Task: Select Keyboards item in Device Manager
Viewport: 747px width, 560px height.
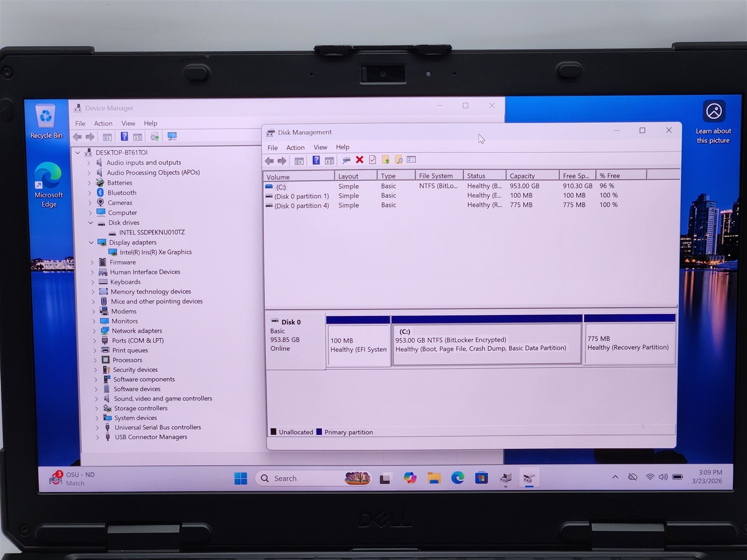Action: point(125,282)
